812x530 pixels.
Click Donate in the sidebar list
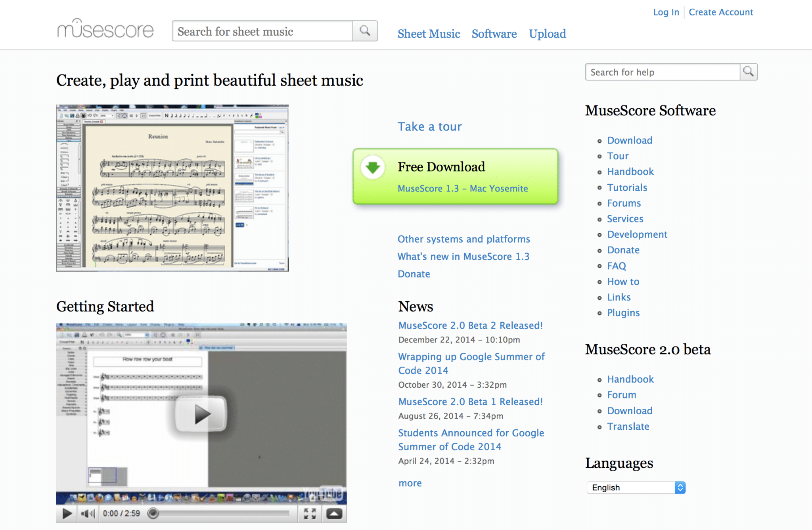tap(623, 250)
